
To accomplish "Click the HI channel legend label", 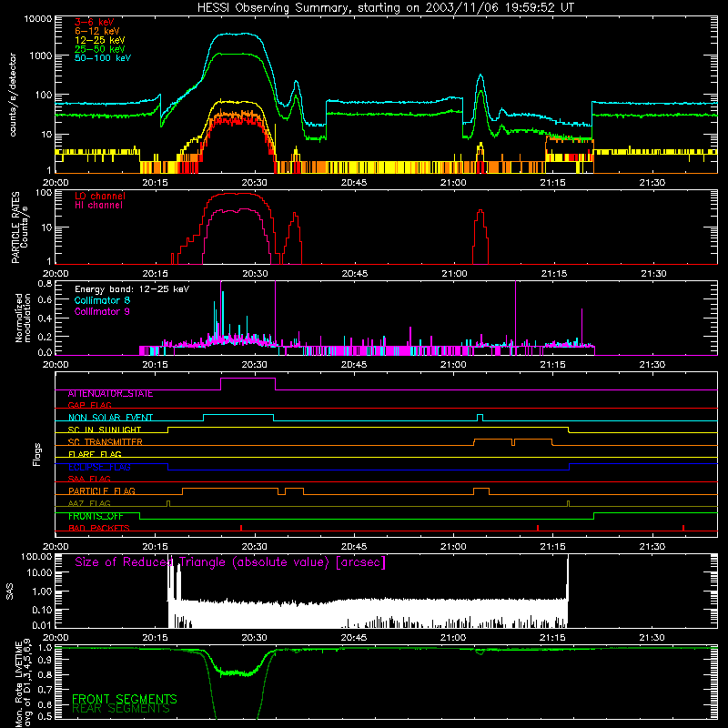I will tap(98, 206).
